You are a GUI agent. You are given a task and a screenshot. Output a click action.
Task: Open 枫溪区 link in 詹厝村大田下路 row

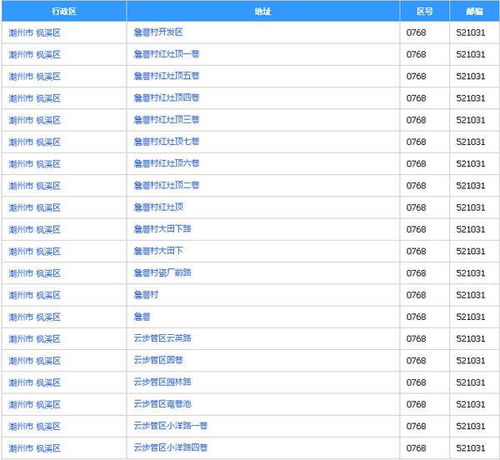pos(48,229)
